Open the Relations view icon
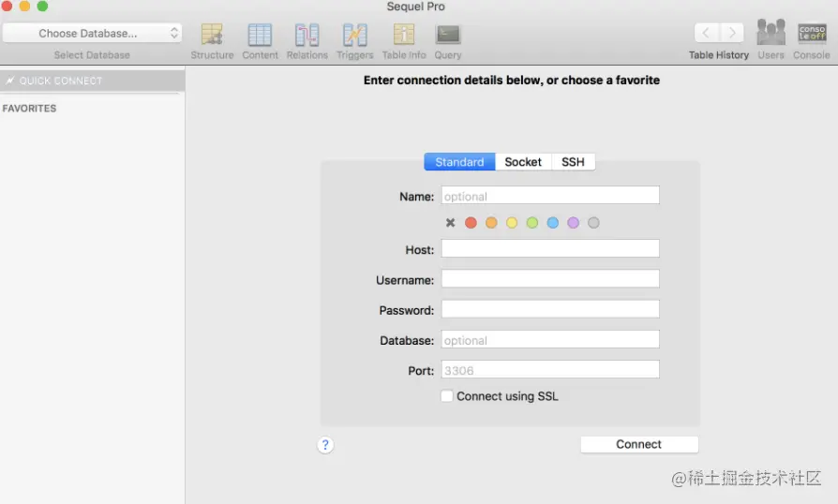This screenshot has height=504, width=838. pos(307,35)
